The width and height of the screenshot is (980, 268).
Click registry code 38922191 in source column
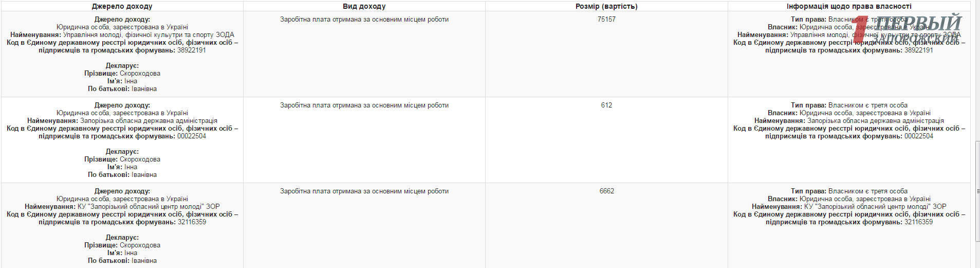192,50
